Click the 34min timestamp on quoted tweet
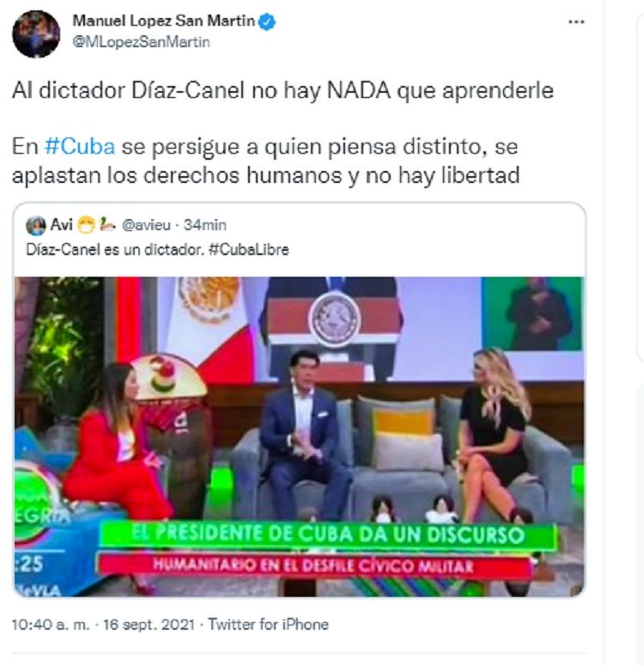This screenshot has width=644, height=665. pos(204,225)
